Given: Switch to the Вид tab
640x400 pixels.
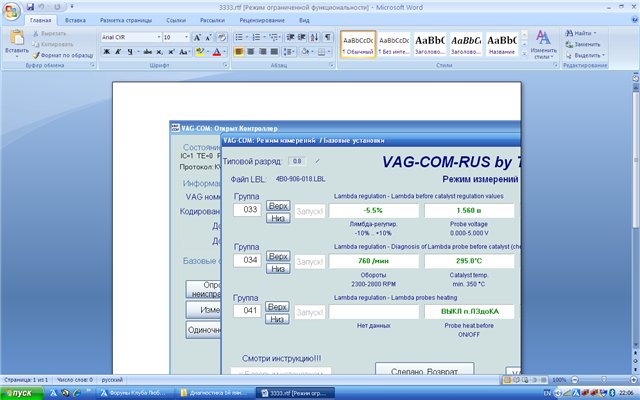Looking at the screenshot, I should [x=304, y=20].
